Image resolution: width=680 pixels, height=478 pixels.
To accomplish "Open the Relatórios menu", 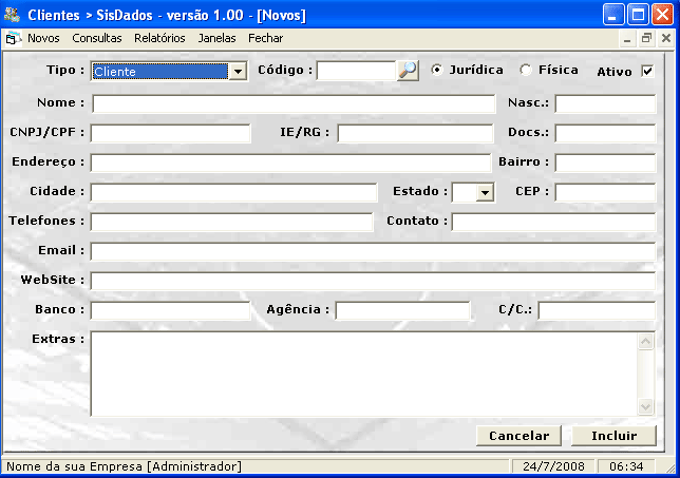I will point(160,39).
